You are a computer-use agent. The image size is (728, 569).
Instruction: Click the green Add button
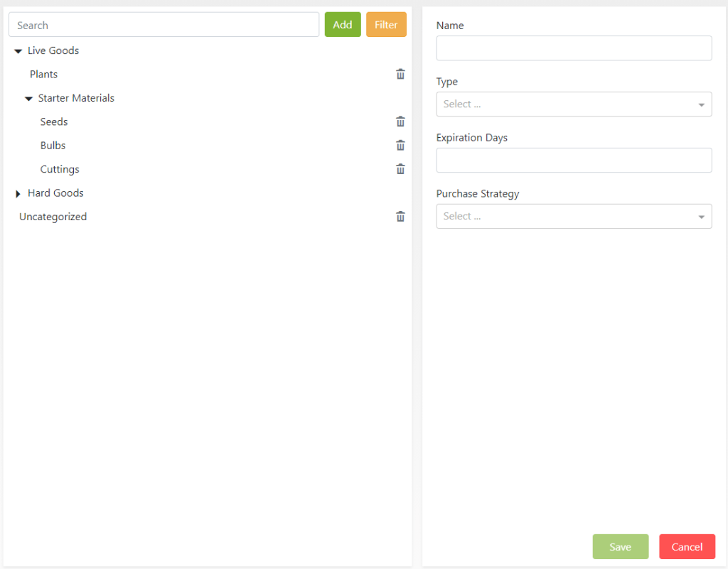point(343,25)
